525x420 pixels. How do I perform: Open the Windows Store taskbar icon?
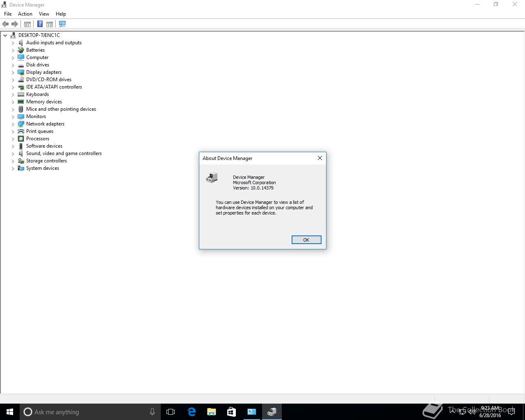click(x=232, y=412)
